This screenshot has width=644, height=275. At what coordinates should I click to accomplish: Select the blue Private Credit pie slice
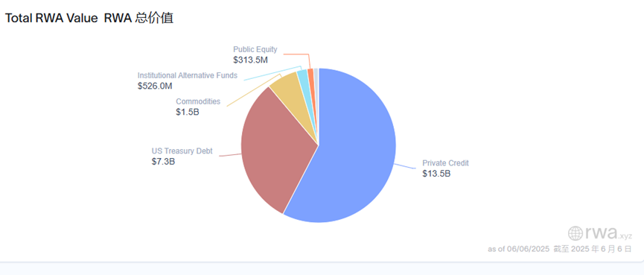353,152
